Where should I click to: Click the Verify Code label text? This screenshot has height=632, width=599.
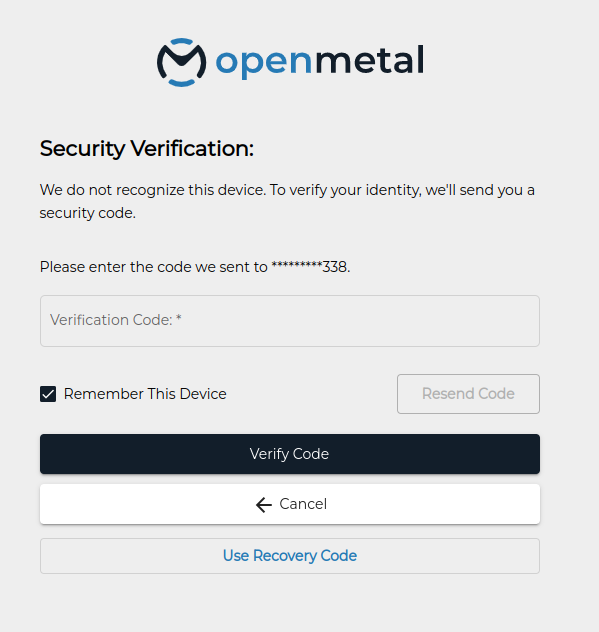(x=289, y=454)
